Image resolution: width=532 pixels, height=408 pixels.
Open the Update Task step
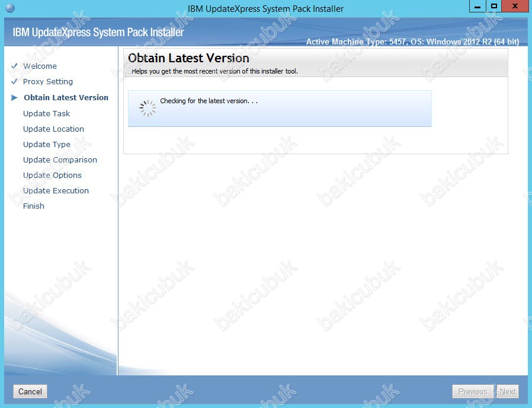point(46,113)
